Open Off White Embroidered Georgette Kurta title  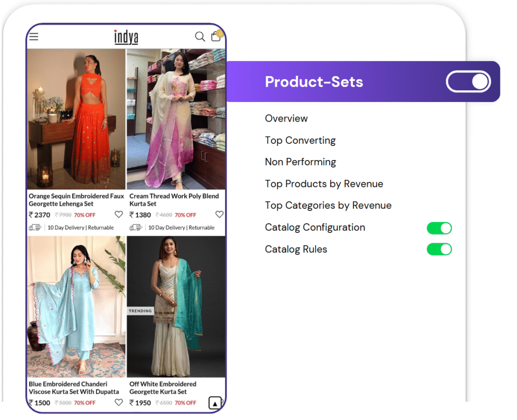tap(163, 388)
